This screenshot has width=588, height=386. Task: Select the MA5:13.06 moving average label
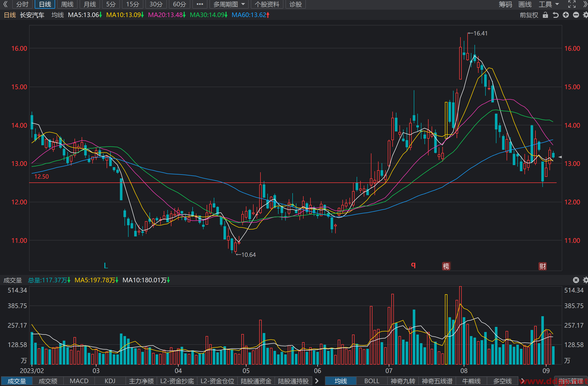(x=85, y=15)
